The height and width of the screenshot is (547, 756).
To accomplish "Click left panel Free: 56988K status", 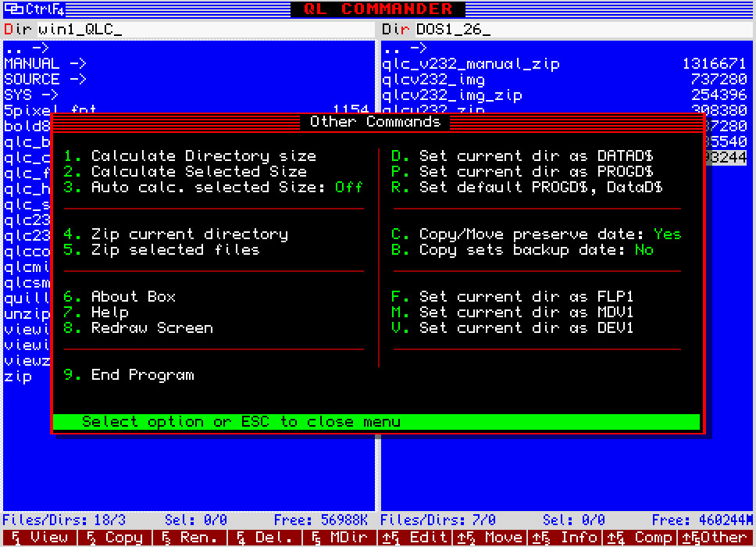I will (321, 520).
